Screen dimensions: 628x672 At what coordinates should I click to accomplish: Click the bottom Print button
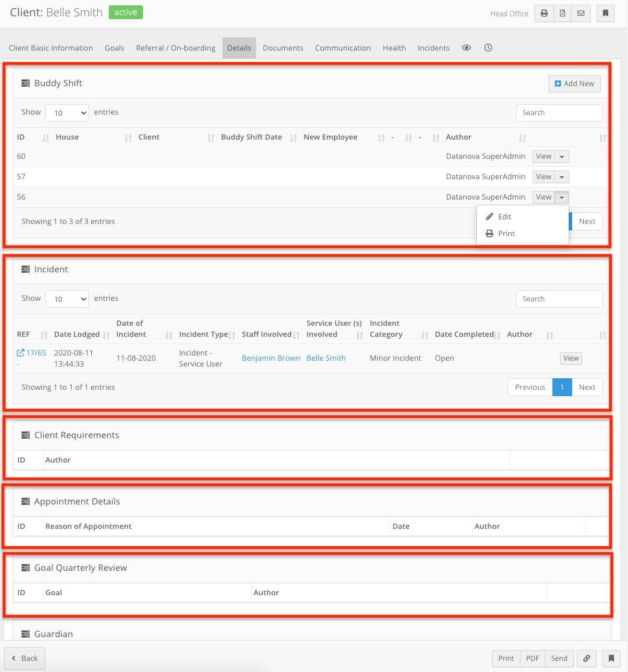506,658
